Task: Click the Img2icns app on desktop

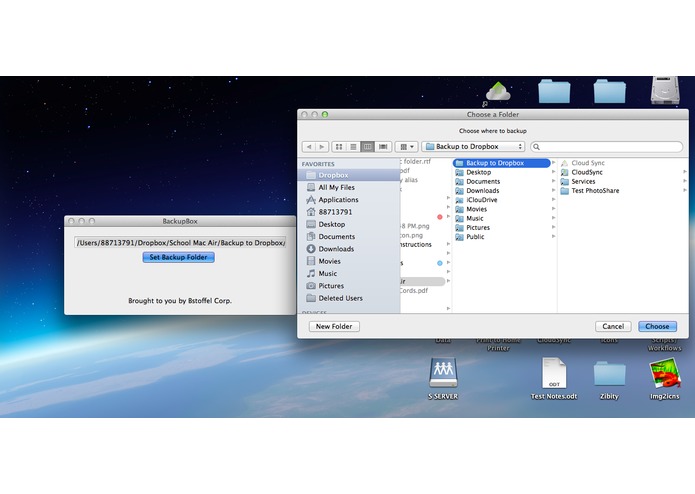Action: 664,379
